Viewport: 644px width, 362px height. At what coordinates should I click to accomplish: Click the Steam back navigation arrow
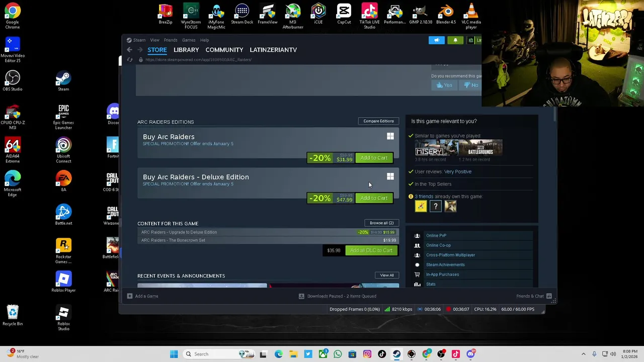tap(129, 50)
